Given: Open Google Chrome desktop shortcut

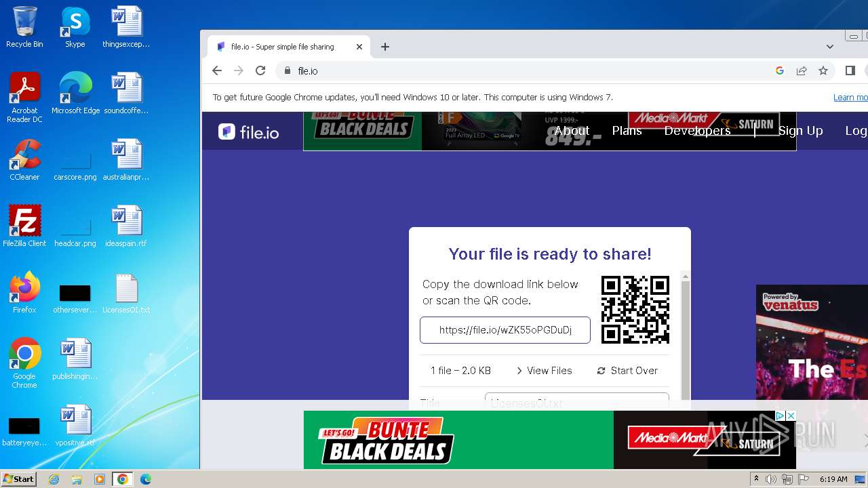Looking at the screenshot, I should (24, 363).
